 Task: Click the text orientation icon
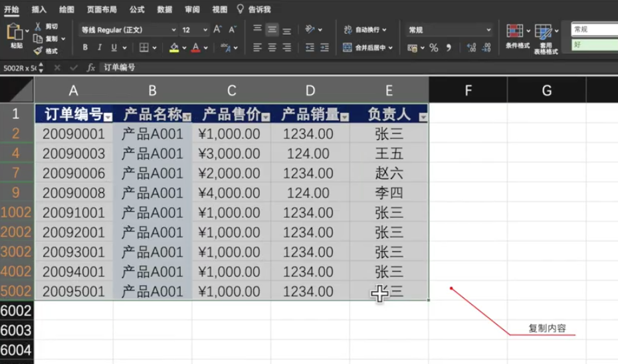310,29
